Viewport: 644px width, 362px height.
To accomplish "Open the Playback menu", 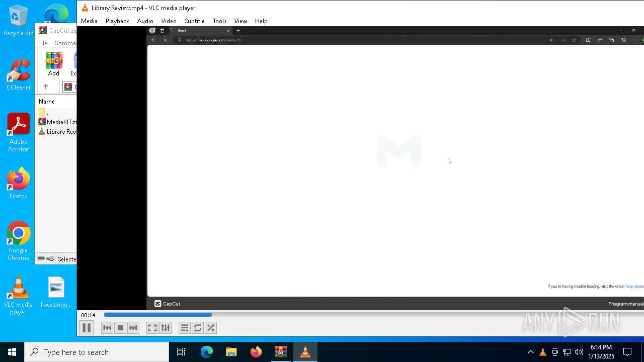I will tap(117, 21).
